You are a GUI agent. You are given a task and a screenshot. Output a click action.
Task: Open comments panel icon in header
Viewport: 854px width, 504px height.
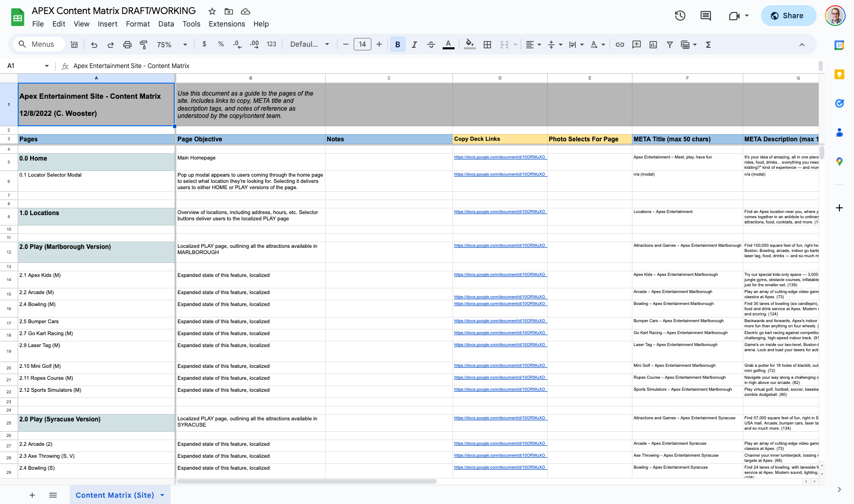[706, 16]
